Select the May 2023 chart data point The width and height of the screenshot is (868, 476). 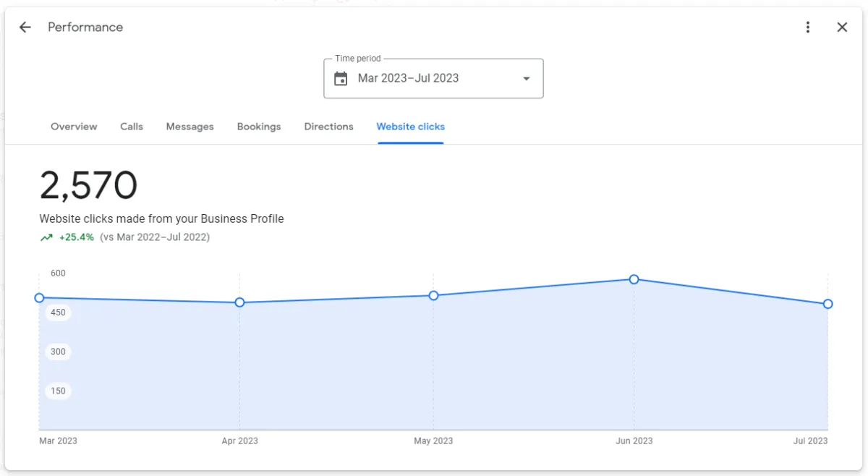pos(433,295)
